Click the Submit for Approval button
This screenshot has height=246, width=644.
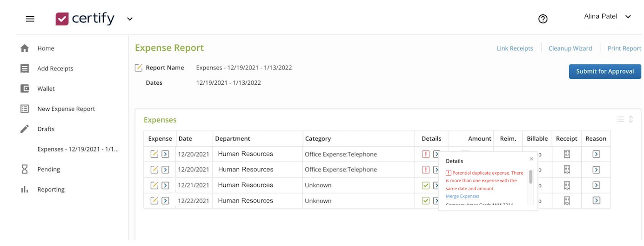[x=604, y=71]
